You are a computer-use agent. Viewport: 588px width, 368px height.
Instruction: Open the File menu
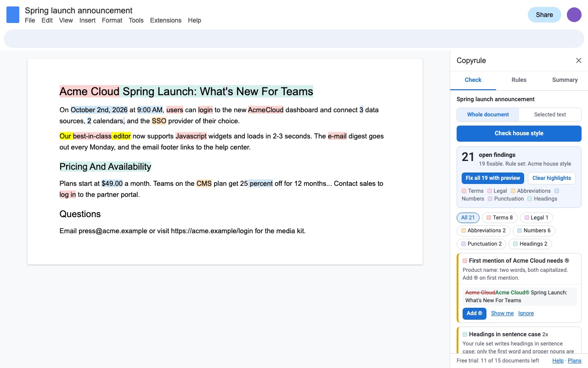click(30, 20)
